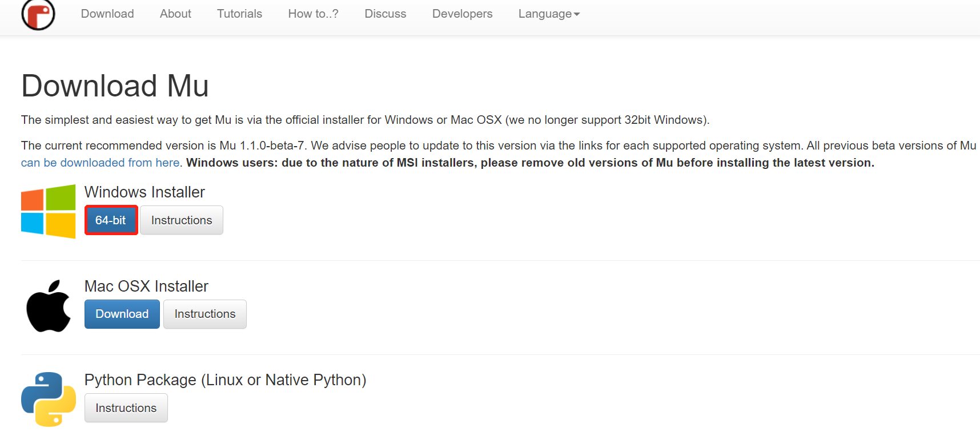This screenshot has width=980, height=436.
Task: Visit the Discuss page
Action: [385, 14]
